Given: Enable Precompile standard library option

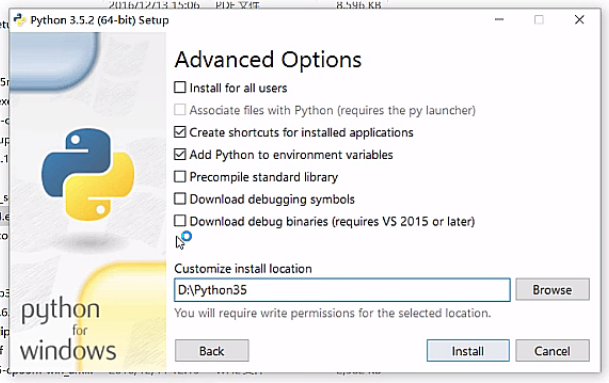Looking at the screenshot, I should pyautogui.click(x=180, y=177).
